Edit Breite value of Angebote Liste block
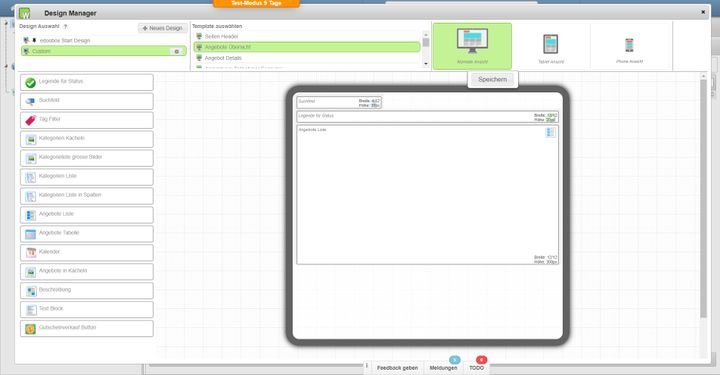This screenshot has width=720, height=375. (551, 257)
